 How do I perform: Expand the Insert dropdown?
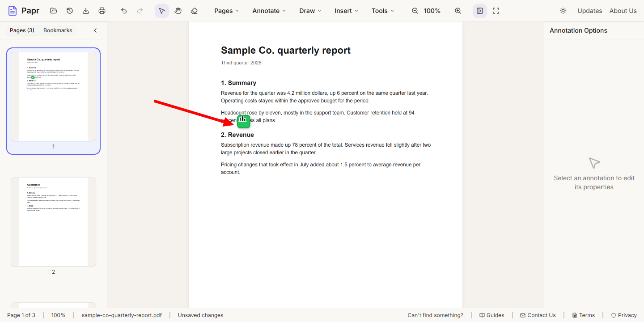coord(347,11)
